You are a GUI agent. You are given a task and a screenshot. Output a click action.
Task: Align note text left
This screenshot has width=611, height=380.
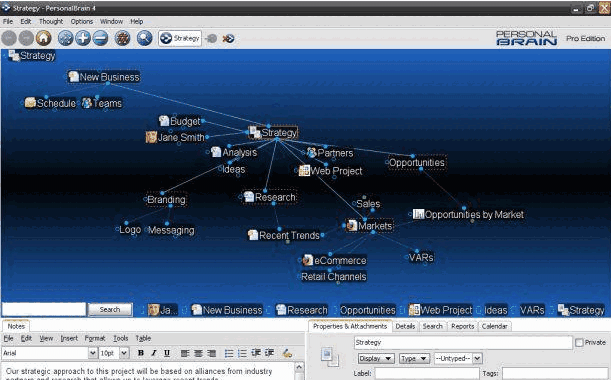pos(185,353)
